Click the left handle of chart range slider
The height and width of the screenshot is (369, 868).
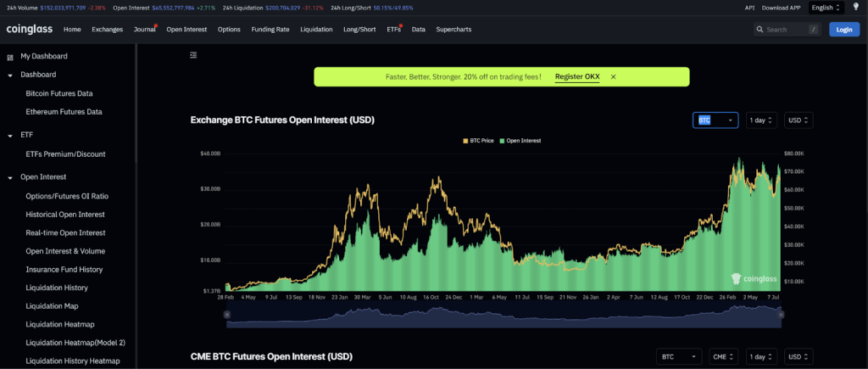[x=226, y=314]
